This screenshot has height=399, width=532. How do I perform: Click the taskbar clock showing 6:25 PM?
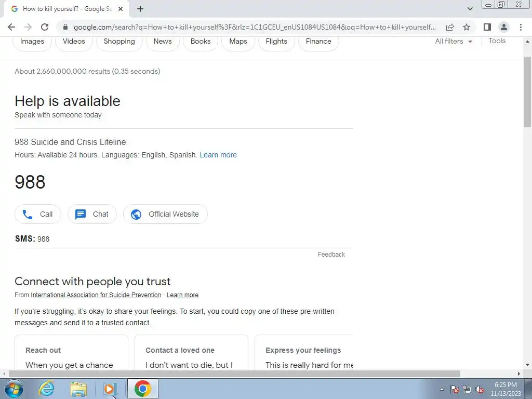point(506,389)
